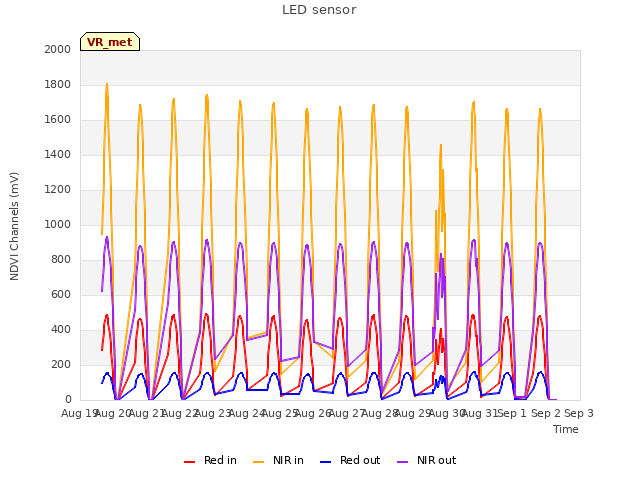Click the 1800 y-axis label
This screenshot has width=640, height=480.
[58, 84]
